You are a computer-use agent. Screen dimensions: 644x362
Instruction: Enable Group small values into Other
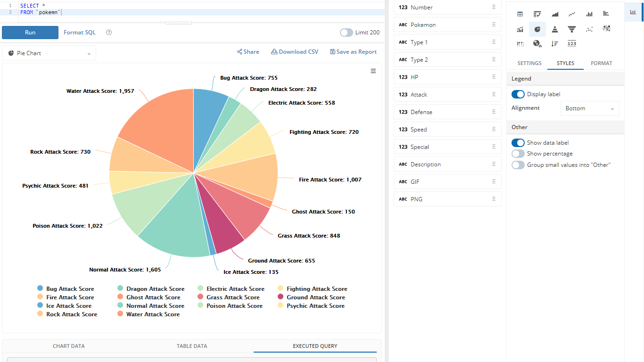pos(518,165)
